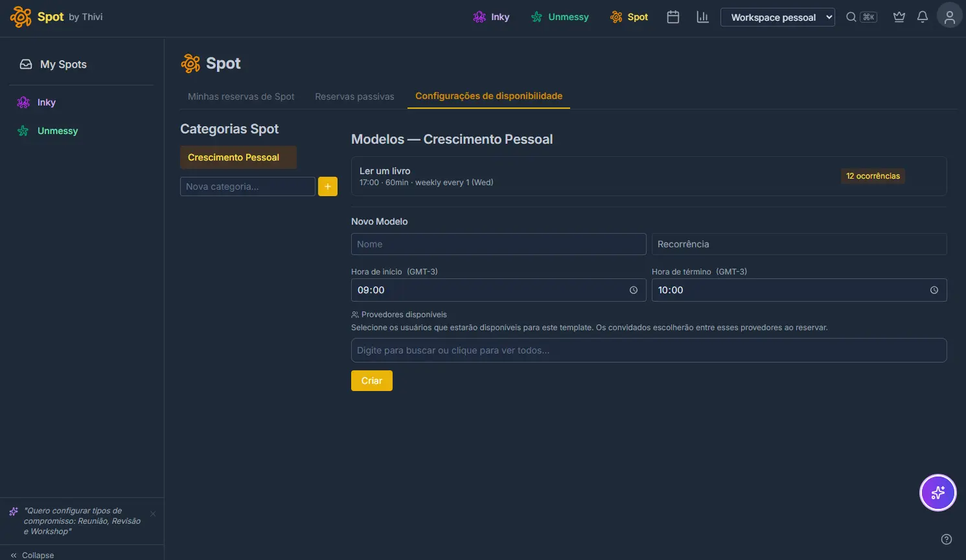Click the AI suggestion prompt text
Viewport: 966px width, 560px height.
(82, 521)
